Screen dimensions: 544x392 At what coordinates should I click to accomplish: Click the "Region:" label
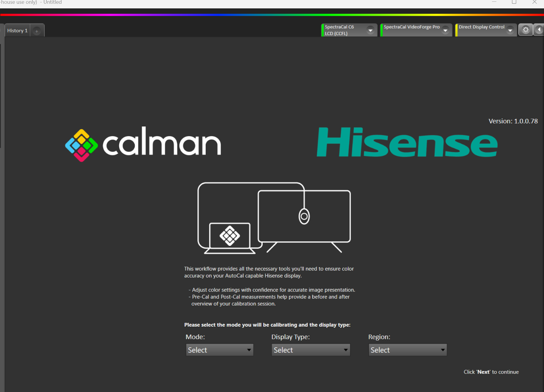379,337
